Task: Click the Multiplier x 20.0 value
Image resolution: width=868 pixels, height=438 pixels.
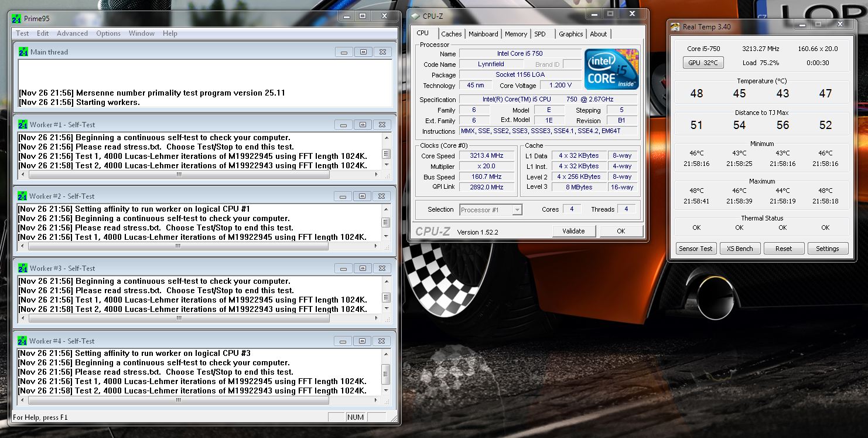Action: pos(486,166)
